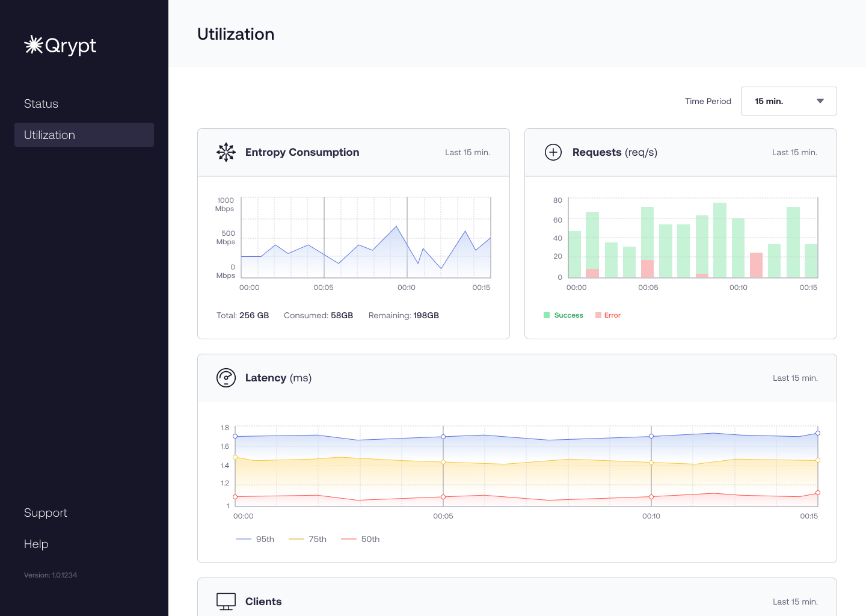Click the entropy chart peak before 00:10
The width and height of the screenshot is (866, 616).
[396, 227]
